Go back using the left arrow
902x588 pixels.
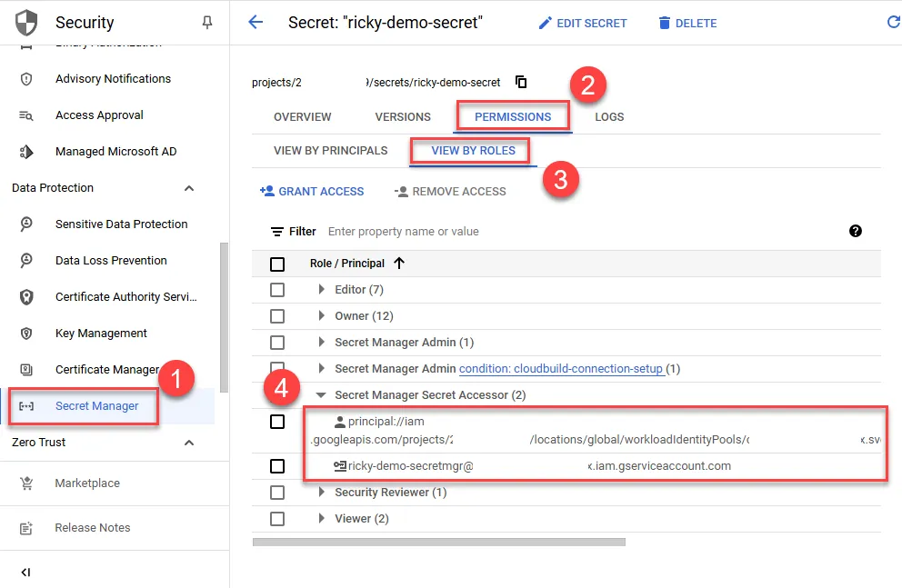pyautogui.click(x=256, y=23)
